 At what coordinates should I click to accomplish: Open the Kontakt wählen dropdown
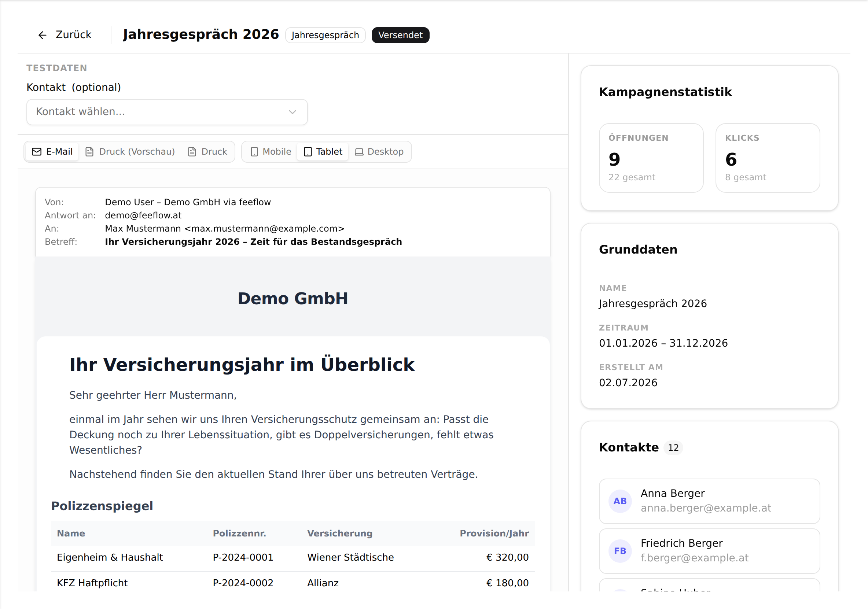click(167, 112)
